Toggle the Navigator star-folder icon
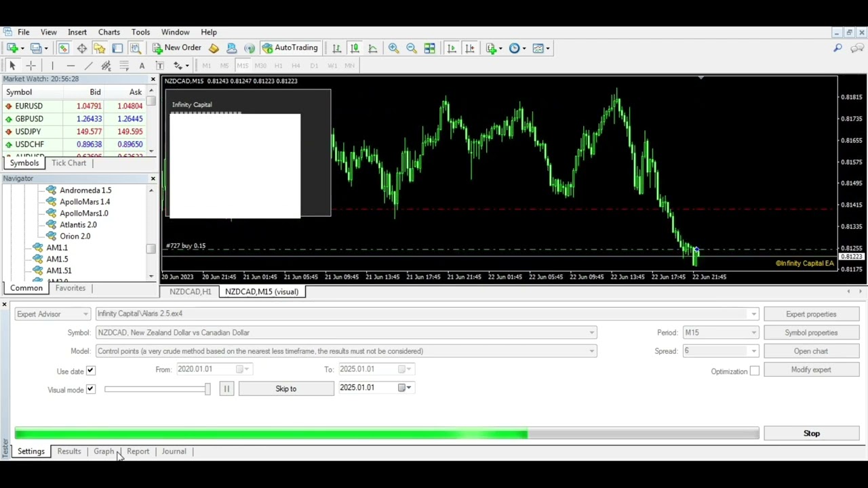This screenshot has height=488, width=868. 99,48
